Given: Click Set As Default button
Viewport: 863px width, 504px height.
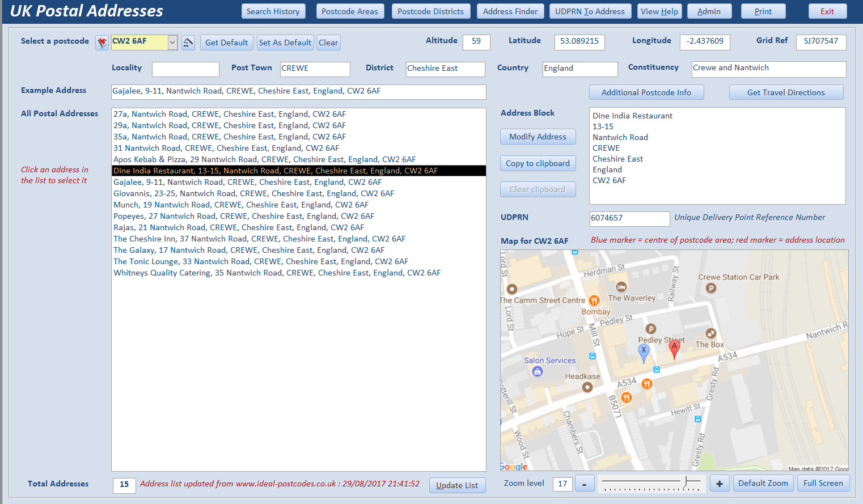Looking at the screenshot, I should click(285, 43).
